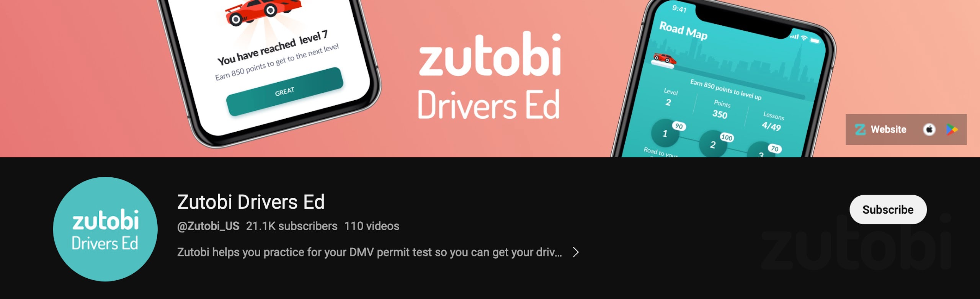980x299 pixels.
Task: Click the GREAT button on the phone mockup
Action: 284,91
